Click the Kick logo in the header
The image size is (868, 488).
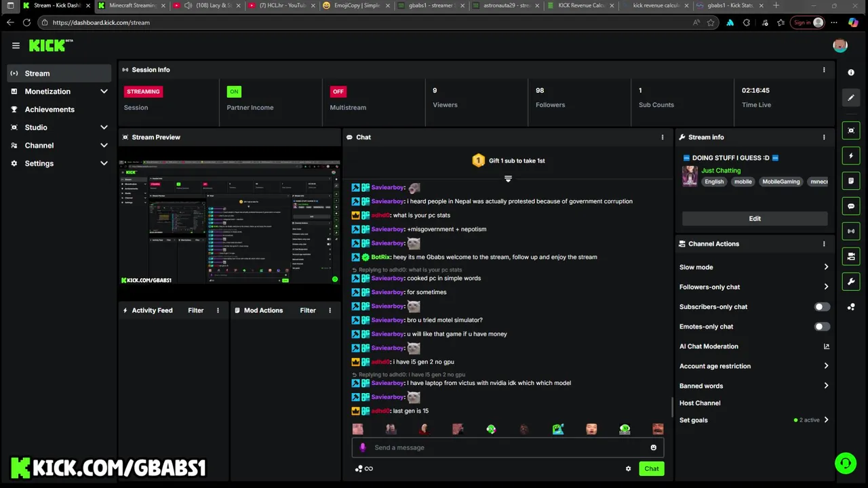[50, 45]
